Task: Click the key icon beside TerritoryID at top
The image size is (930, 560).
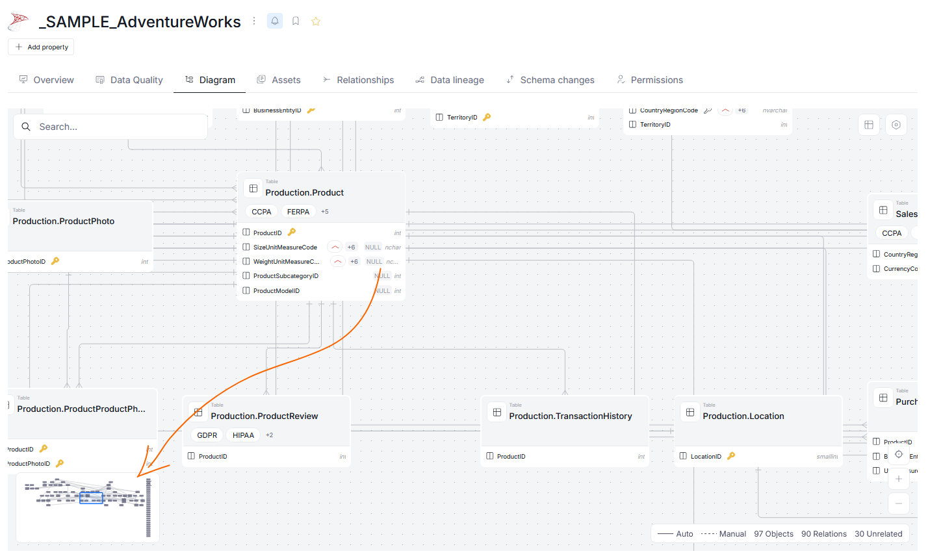Action: 487,117
